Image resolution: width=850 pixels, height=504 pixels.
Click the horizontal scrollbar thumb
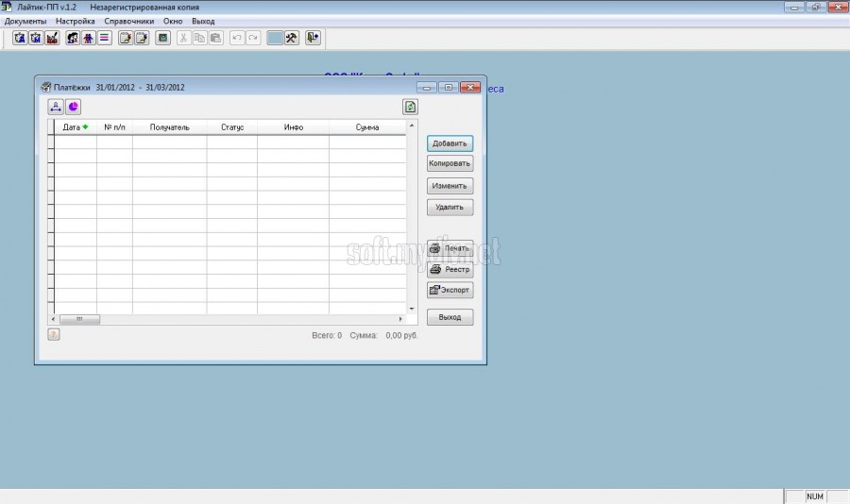click(79, 319)
